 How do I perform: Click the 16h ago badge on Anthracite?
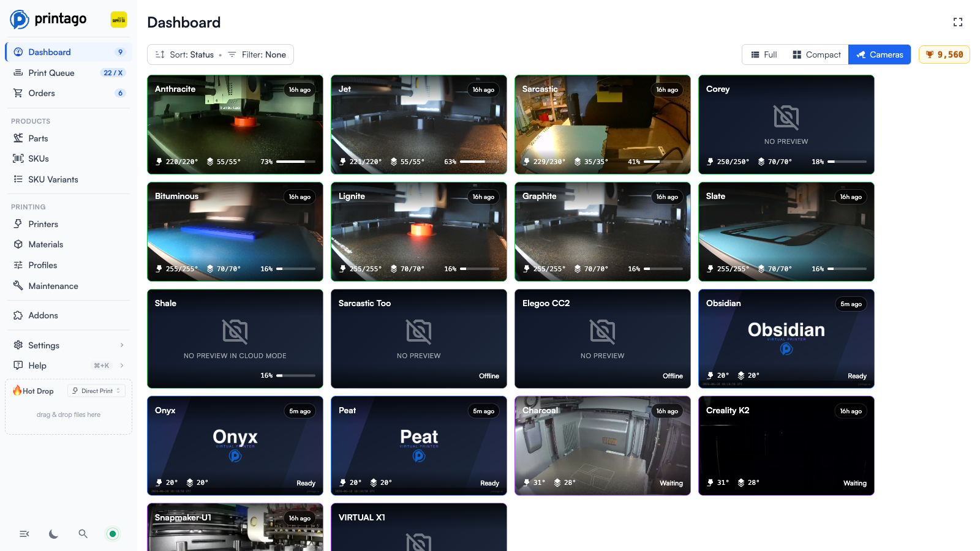(300, 89)
